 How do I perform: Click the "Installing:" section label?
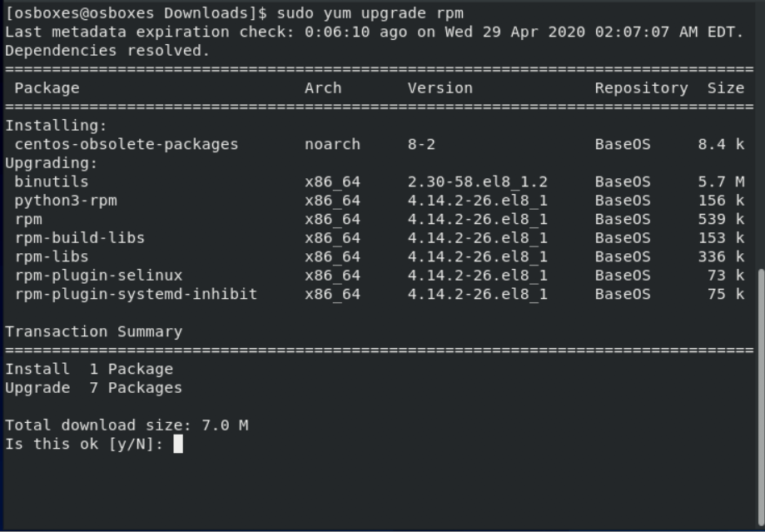56,126
